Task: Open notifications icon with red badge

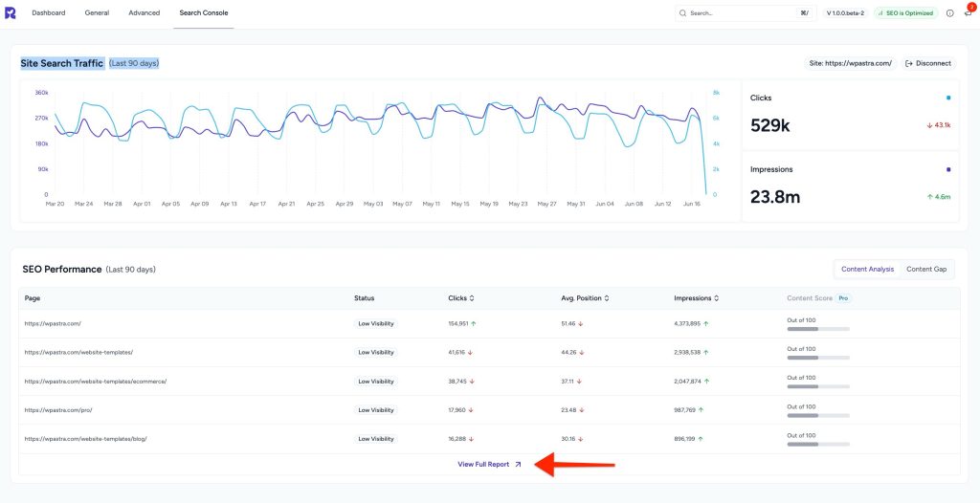Action: pyautogui.click(x=969, y=12)
